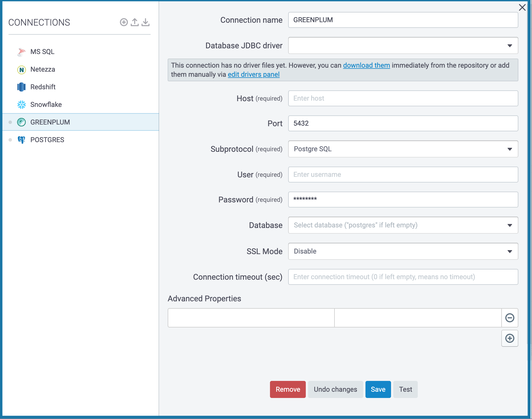Click the Netezza connection icon
The height and width of the screenshot is (419, 532).
[21, 69]
